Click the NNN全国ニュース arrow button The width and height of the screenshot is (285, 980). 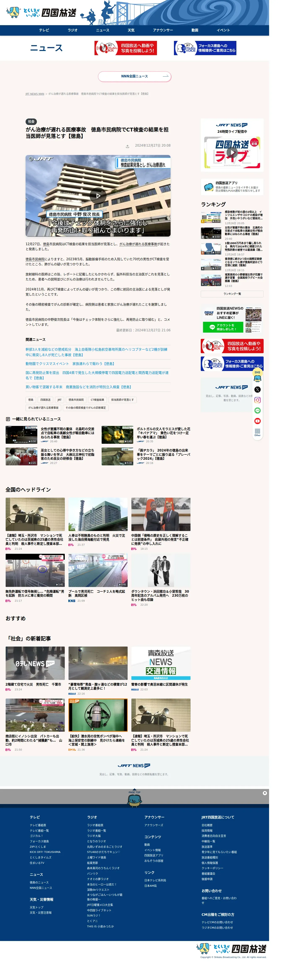point(135,77)
